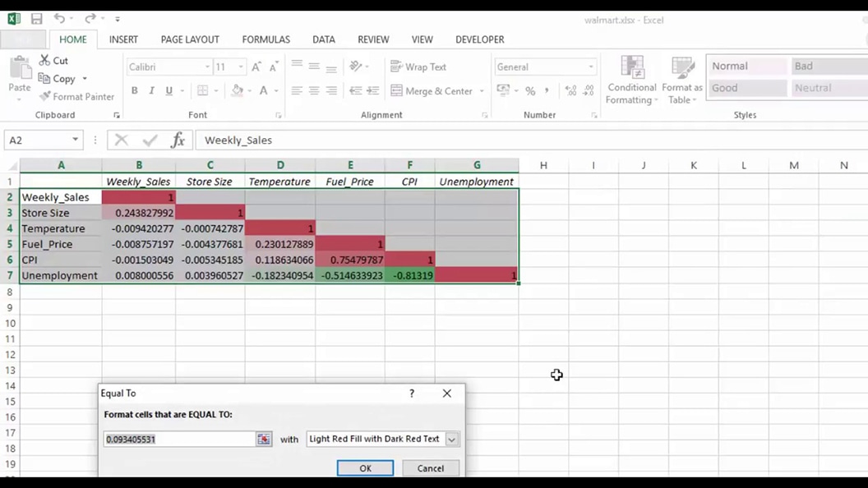Viewport: 868px width, 488px height.
Task: Cancel the Equal To dialog
Action: click(430, 467)
